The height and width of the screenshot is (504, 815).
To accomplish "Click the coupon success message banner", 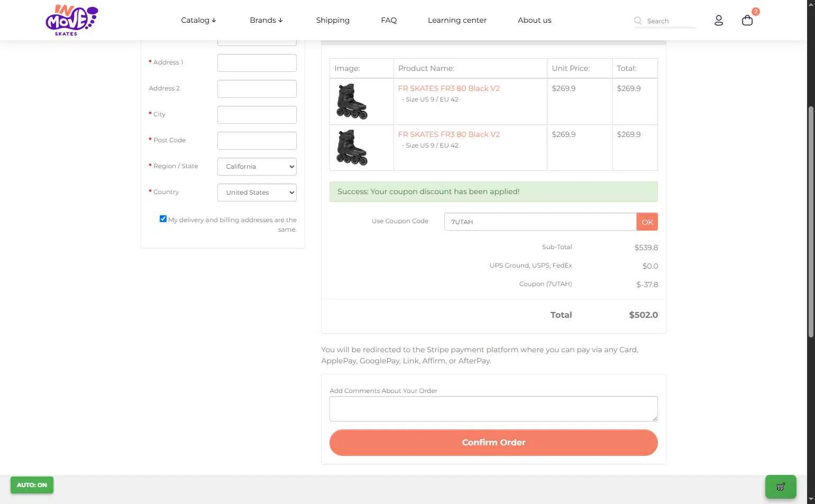I will tap(493, 191).
